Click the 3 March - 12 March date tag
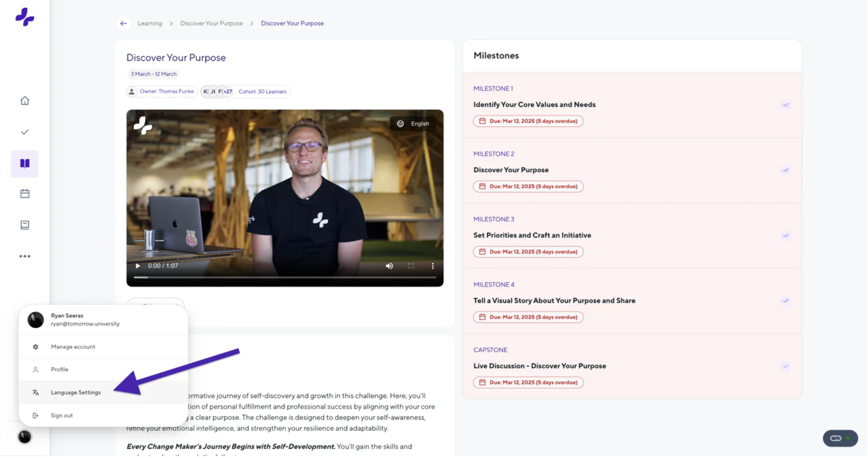 pyautogui.click(x=153, y=74)
